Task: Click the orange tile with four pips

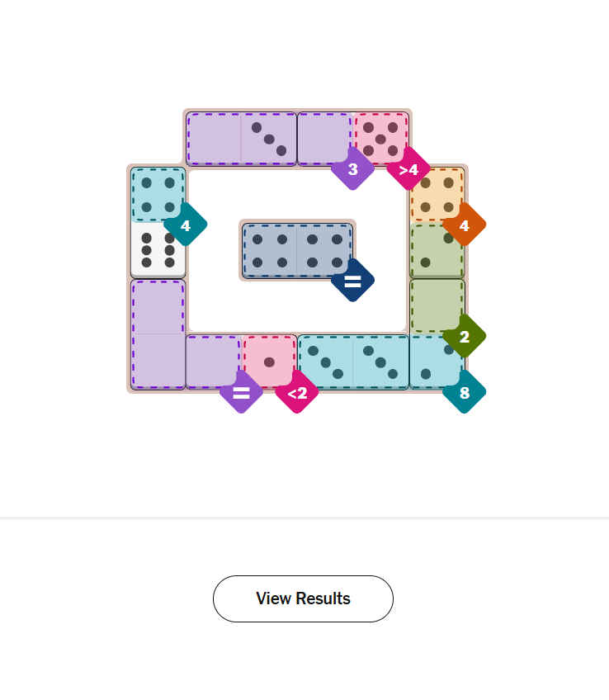Action: pyautogui.click(x=437, y=195)
